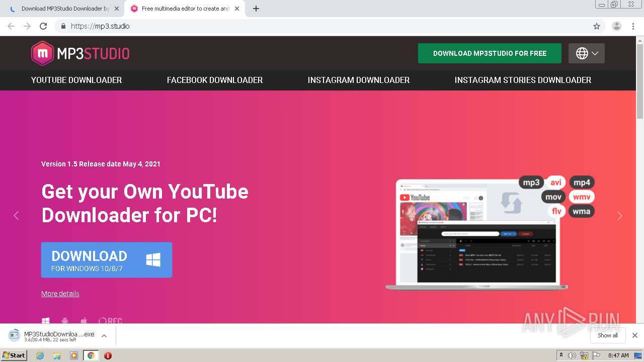The width and height of the screenshot is (644, 362).
Task: Click the wmv format badge
Action: click(582, 197)
